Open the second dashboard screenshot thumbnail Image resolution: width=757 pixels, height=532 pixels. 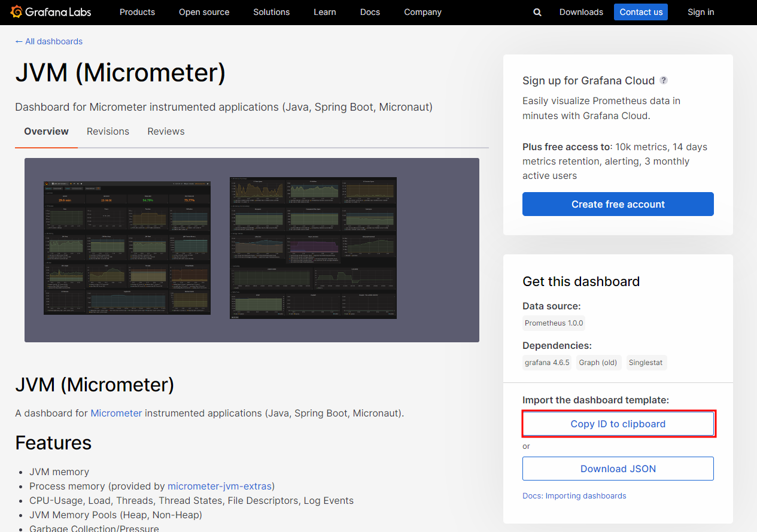click(x=313, y=248)
